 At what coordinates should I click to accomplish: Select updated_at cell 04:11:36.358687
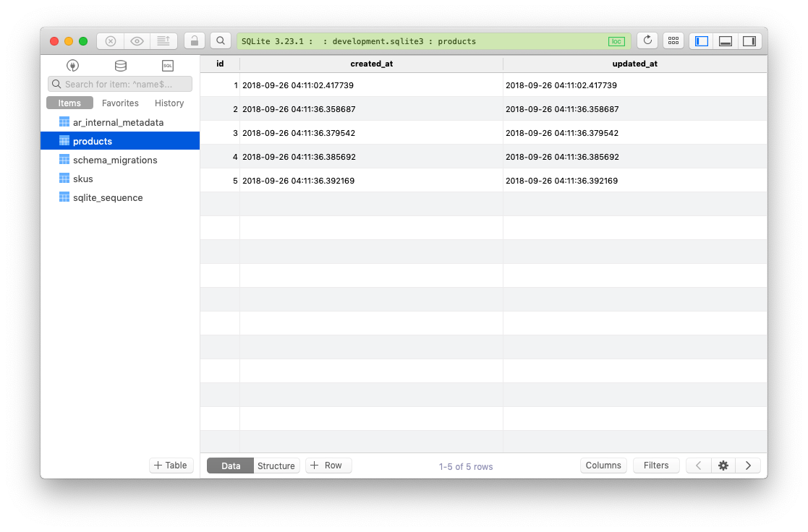[635, 108]
